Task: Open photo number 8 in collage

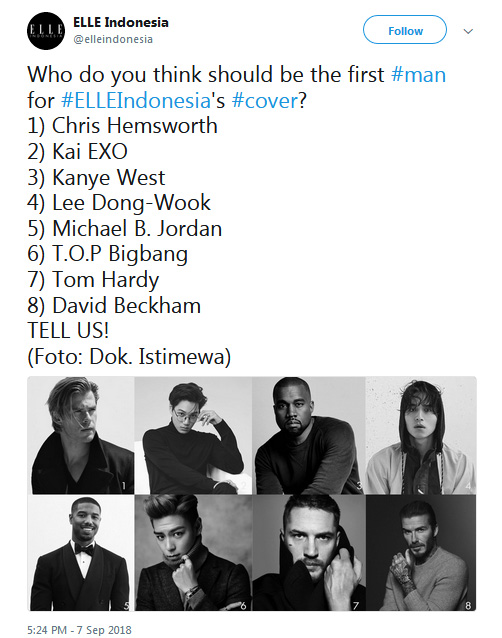Action: [x=421, y=553]
